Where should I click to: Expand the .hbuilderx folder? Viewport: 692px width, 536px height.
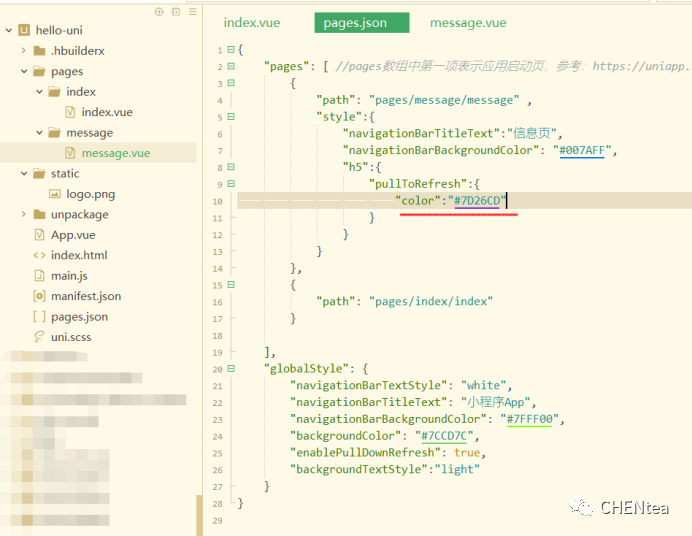(23, 51)
